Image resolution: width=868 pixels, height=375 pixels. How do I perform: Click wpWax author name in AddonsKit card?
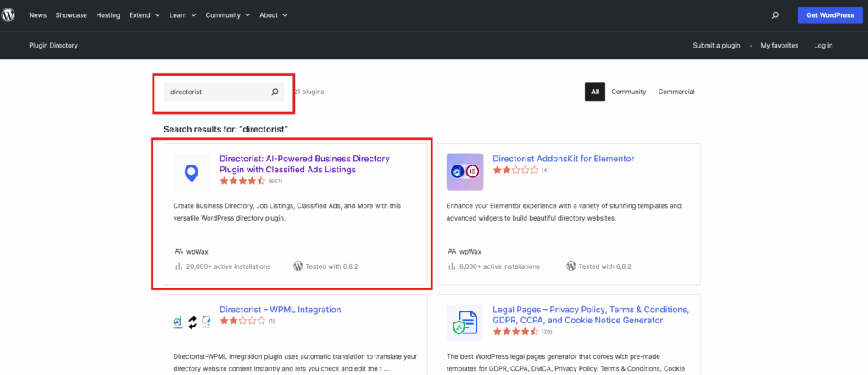(x=470, y=251)
